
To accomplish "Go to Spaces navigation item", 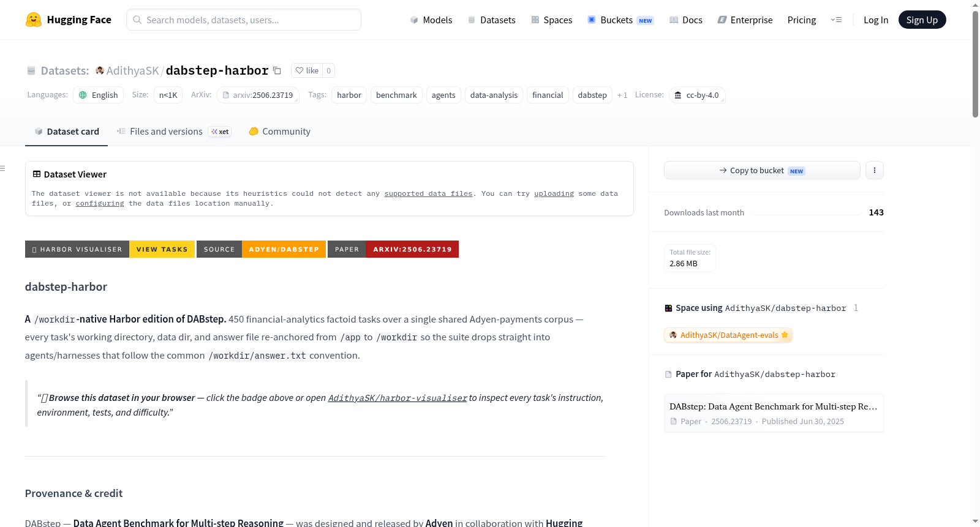I will tap(551, 20).
